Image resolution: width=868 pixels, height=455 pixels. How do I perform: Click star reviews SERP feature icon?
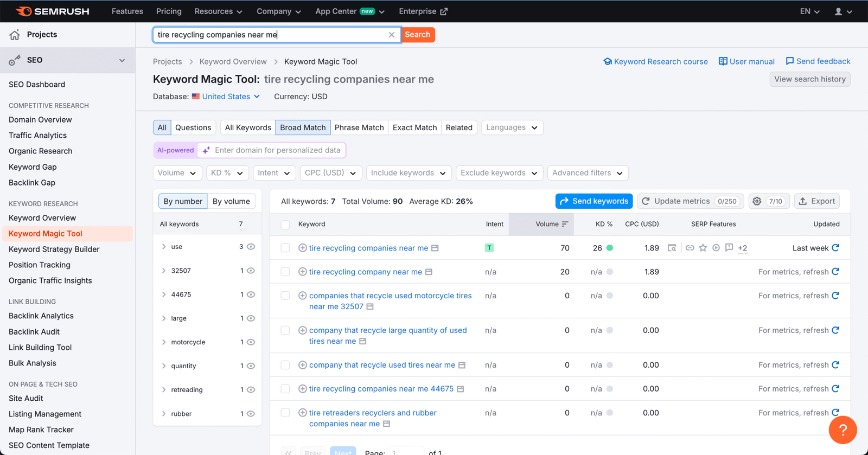[x=703, y=248]
